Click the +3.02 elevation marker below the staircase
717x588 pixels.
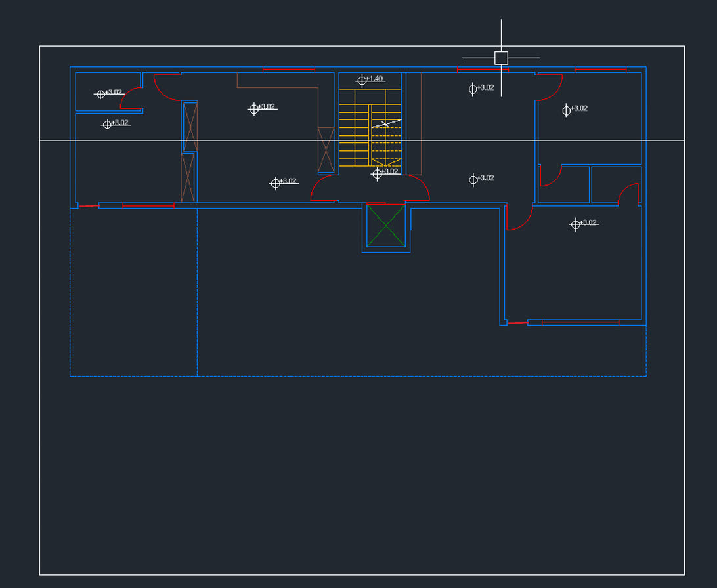pyautogui.click(x=378, y=174)
